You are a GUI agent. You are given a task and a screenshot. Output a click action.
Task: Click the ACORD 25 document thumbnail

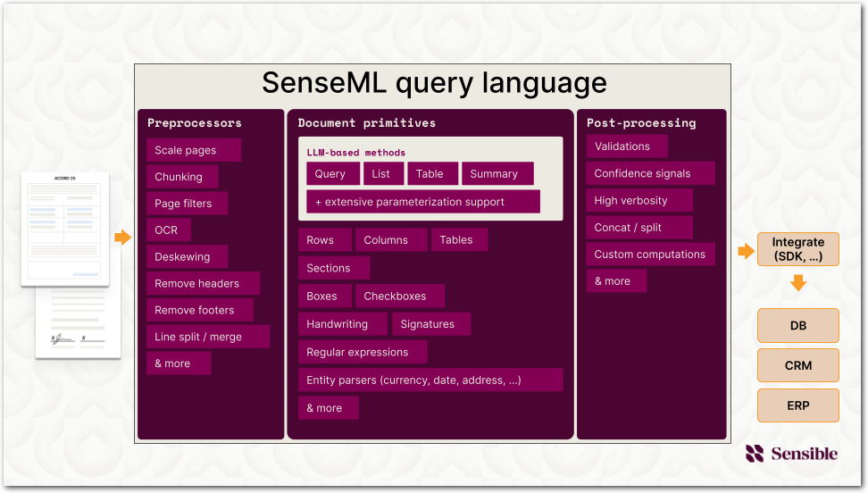pyautogui.click(x=65, y=230)
